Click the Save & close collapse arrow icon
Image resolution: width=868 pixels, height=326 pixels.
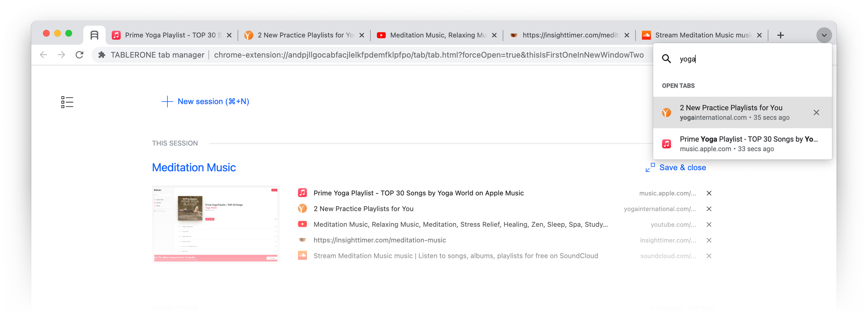click(x=650, y=167)
